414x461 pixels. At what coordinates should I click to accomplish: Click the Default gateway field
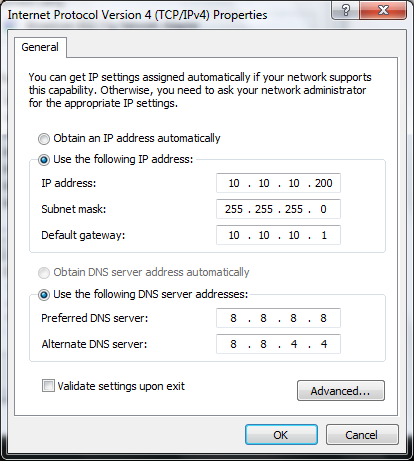[278, 235]
